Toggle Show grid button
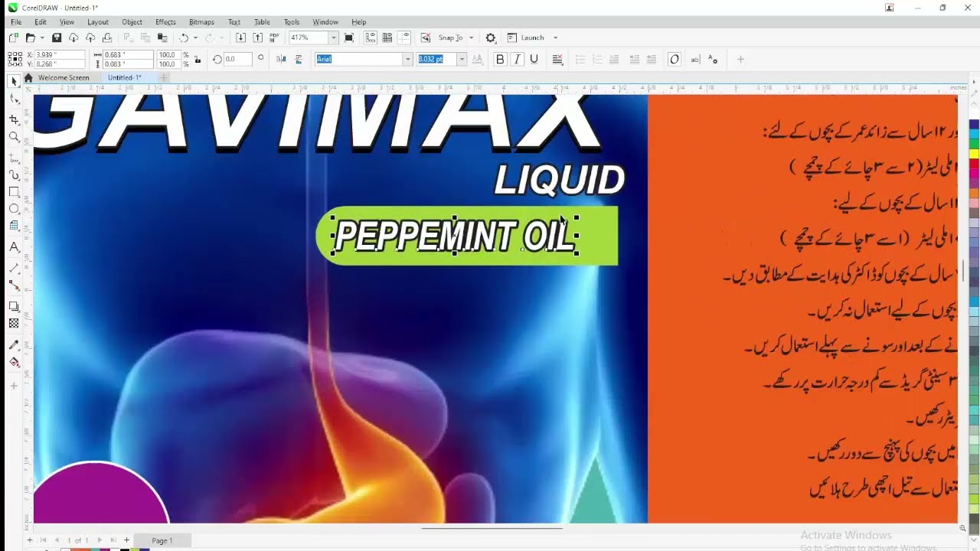980x551 pixels. 387,37
